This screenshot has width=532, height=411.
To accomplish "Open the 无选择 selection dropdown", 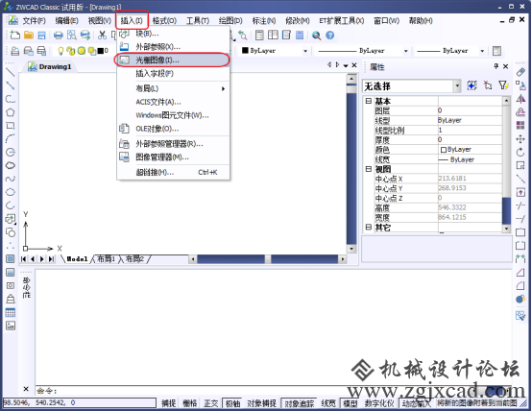I will (457, 86).
